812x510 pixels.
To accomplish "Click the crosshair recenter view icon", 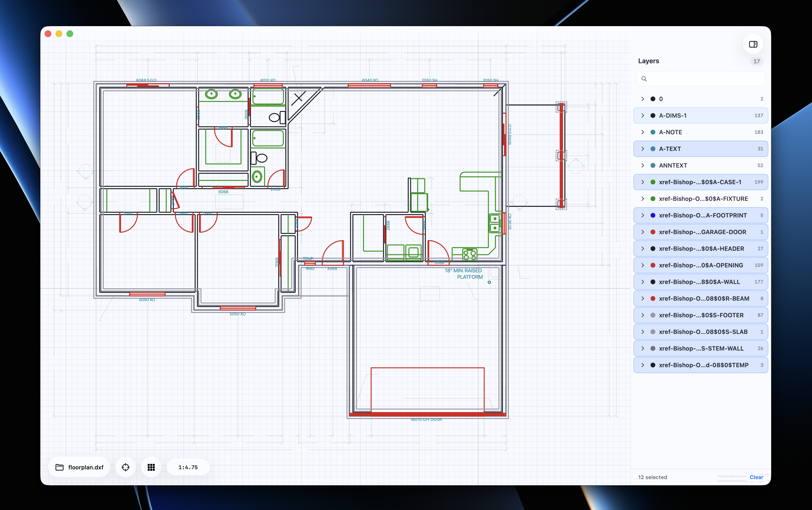I will click(x=125, y=467).
